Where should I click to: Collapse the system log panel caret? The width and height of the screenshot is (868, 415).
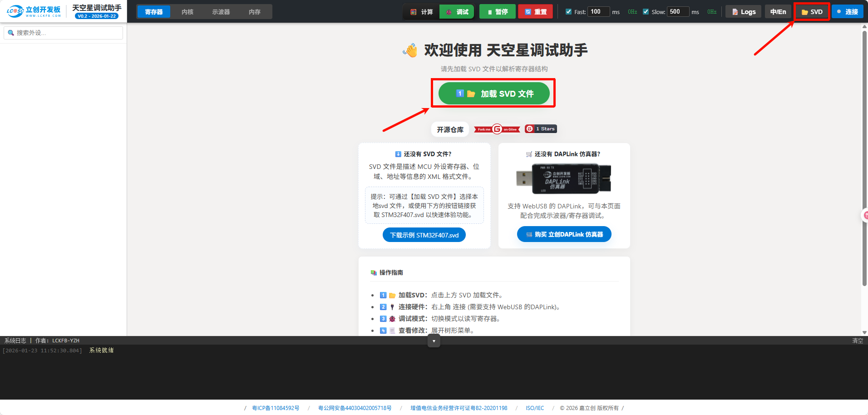click(434, 341)
